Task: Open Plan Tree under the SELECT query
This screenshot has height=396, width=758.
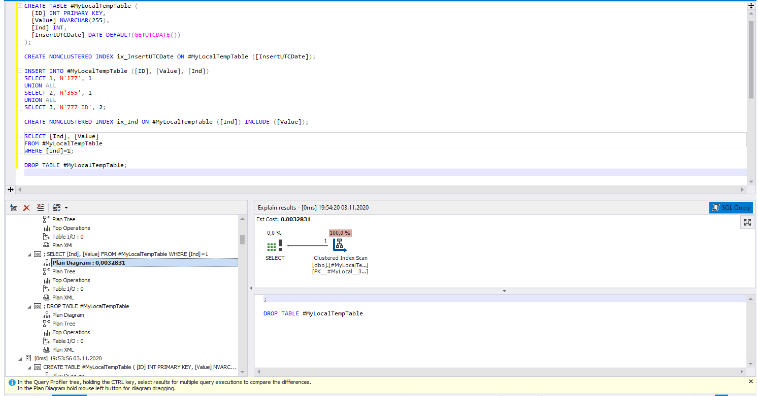Action: 64,271
